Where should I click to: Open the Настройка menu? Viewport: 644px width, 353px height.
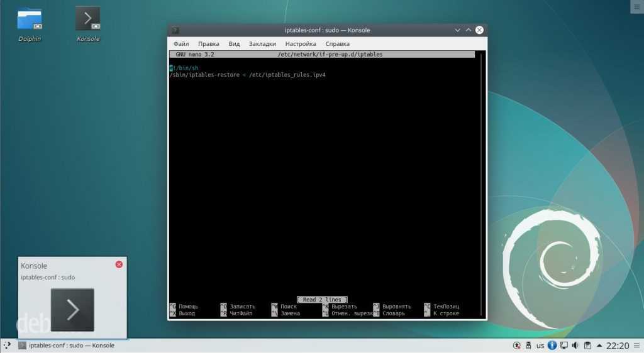[301, 44]
